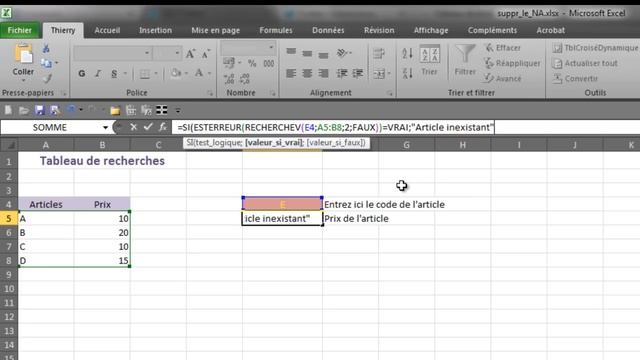Switch to the Révision tab
Viewport: 640px width, 360px height.
pos(379,30)
